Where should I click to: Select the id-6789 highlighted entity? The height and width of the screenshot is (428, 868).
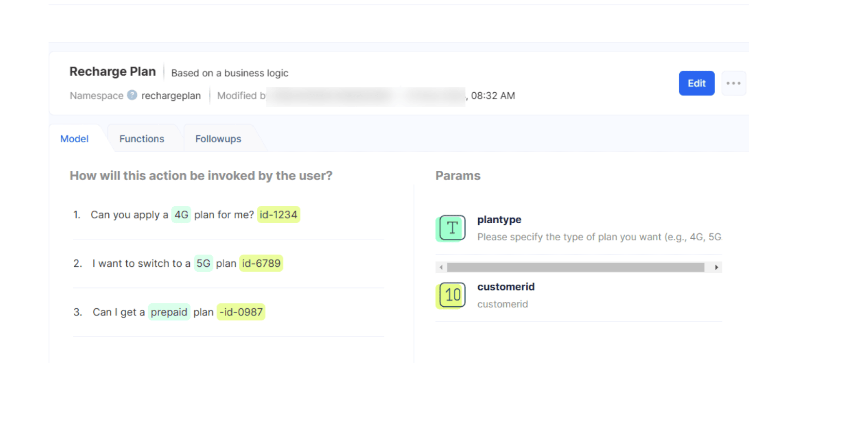click(261, 263)
